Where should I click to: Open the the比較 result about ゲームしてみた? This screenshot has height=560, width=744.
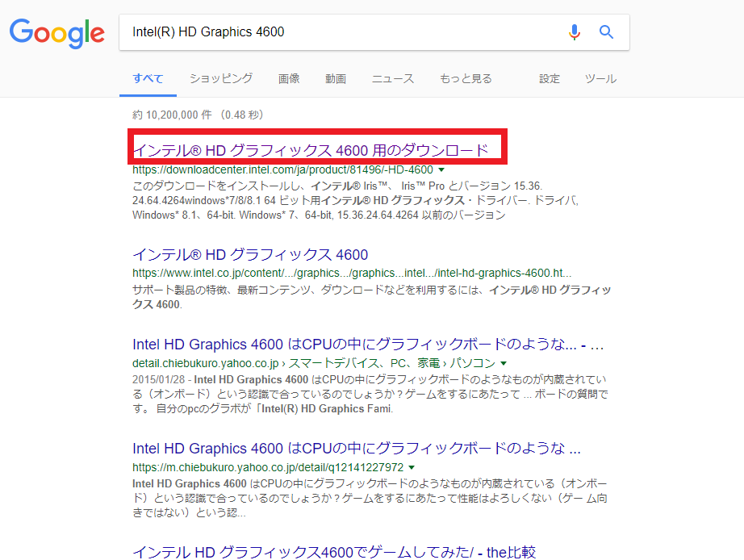point(334,553)
